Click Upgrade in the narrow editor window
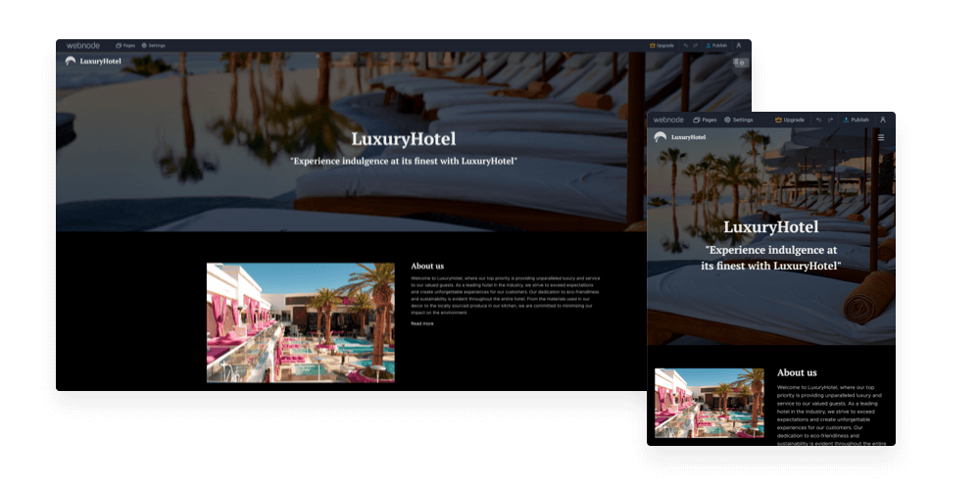Screen dimensions: 980x490 pos(789,120)
